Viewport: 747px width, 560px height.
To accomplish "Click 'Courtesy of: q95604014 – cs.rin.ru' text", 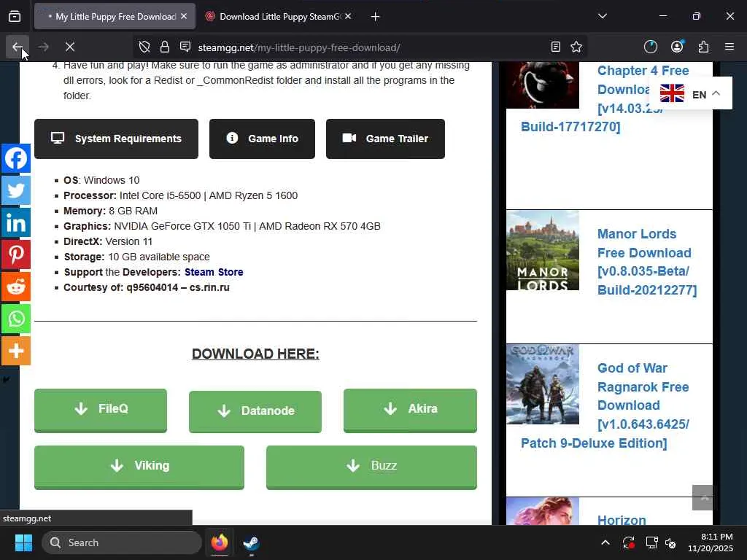I will pos(147,287).
